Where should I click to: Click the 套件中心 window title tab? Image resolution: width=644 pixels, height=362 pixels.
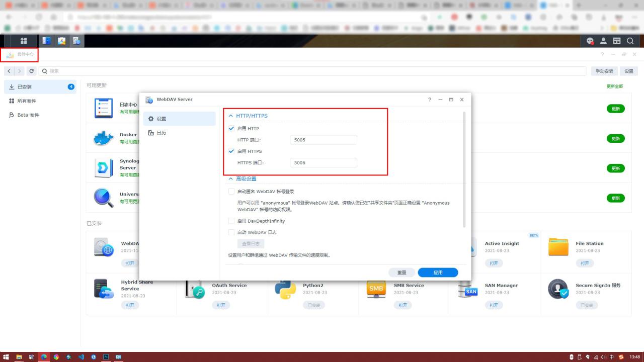(20, 54)
